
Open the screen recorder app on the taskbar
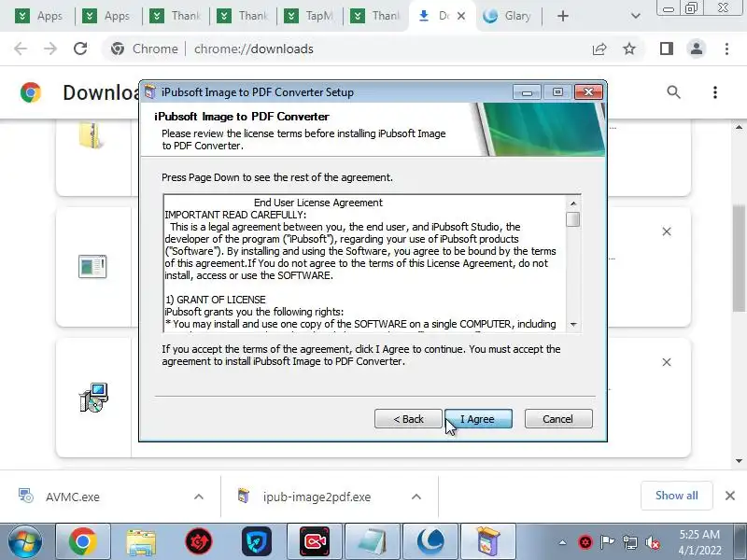(315, 541)
